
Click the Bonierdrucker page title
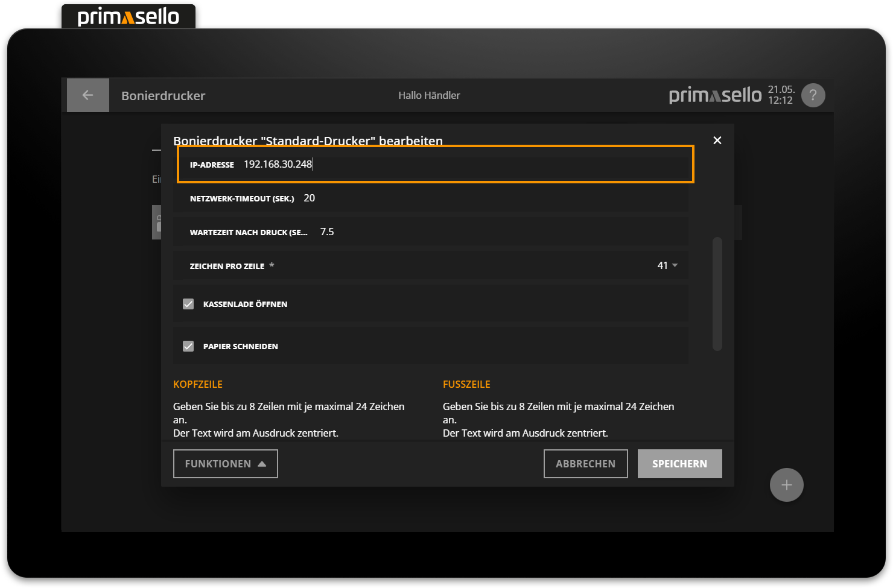point(163,96)
